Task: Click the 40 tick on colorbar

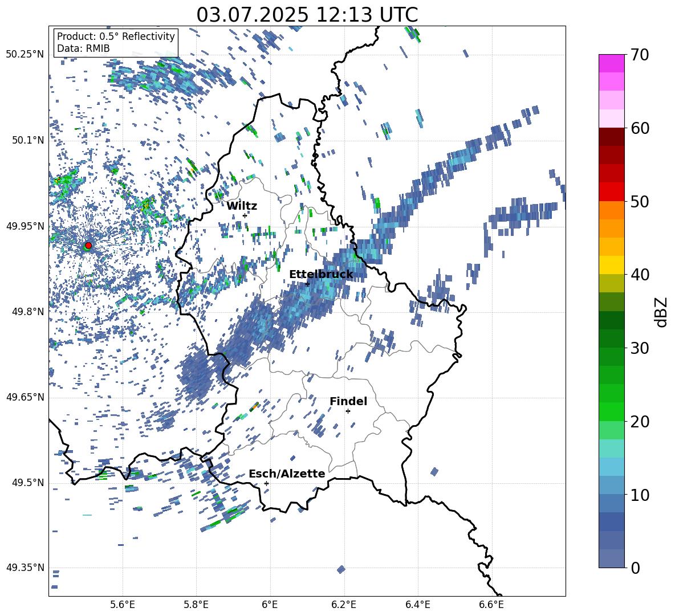Action: 639,275
